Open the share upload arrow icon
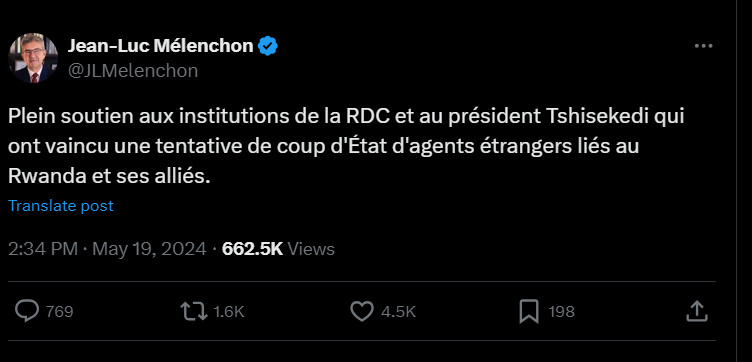This screenshot has width=752, height=362. coord(697,311)
